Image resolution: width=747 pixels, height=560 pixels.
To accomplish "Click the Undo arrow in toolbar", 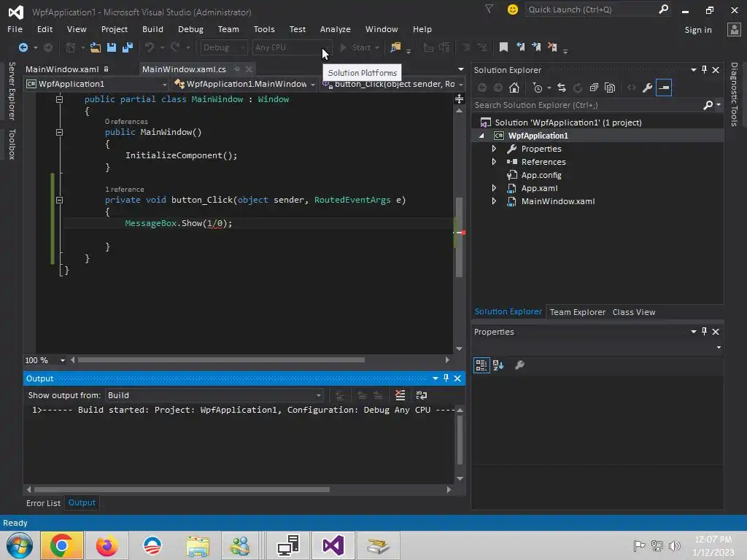I will [x=150, y=47].
